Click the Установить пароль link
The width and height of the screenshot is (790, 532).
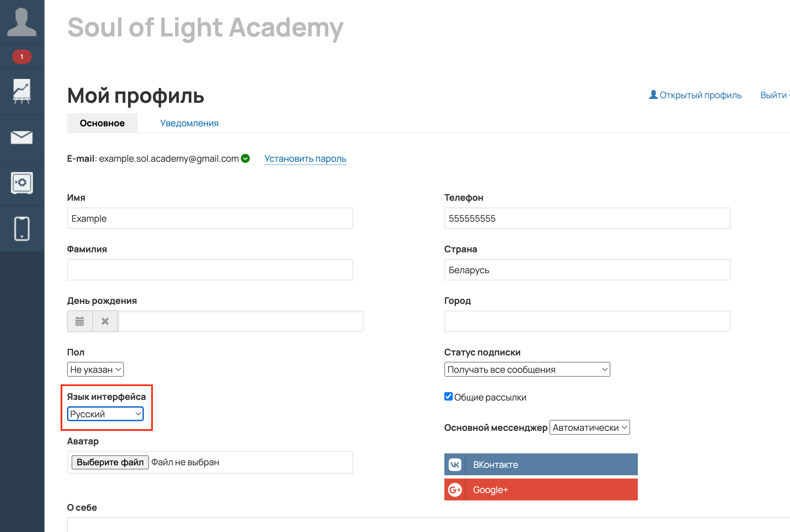305,159
